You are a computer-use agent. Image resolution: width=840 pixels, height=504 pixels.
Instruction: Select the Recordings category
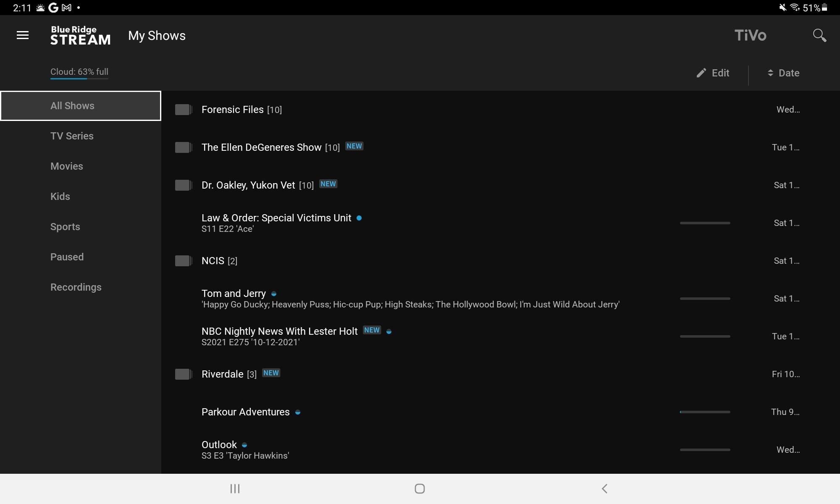point(81,287)
